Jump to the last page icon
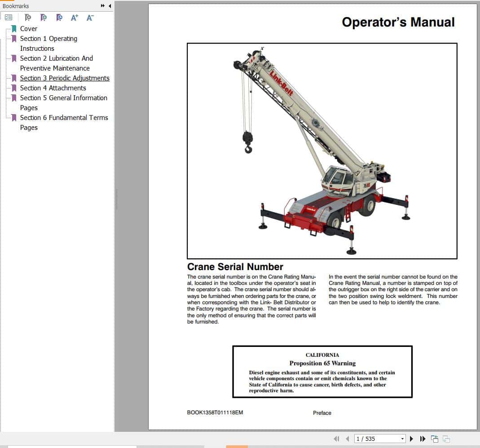Viewport: 480px width, 448px height. [x=423, y=439]
